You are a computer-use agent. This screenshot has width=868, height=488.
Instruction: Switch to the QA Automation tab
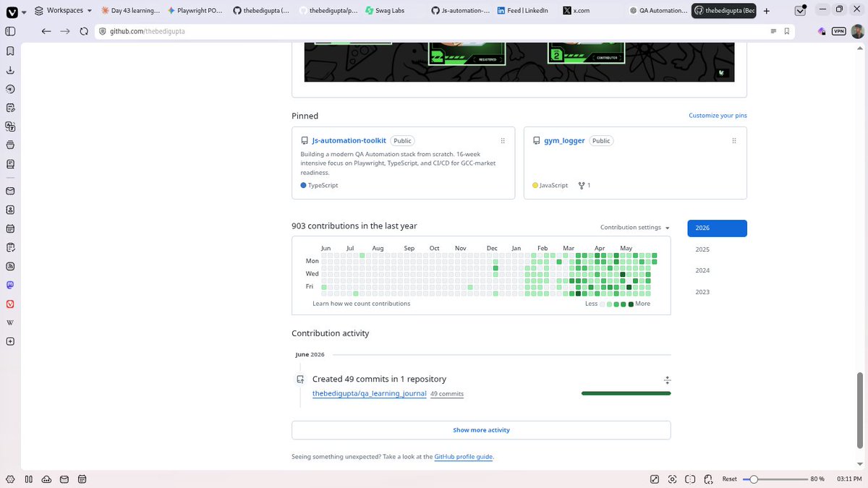point(657,11)
